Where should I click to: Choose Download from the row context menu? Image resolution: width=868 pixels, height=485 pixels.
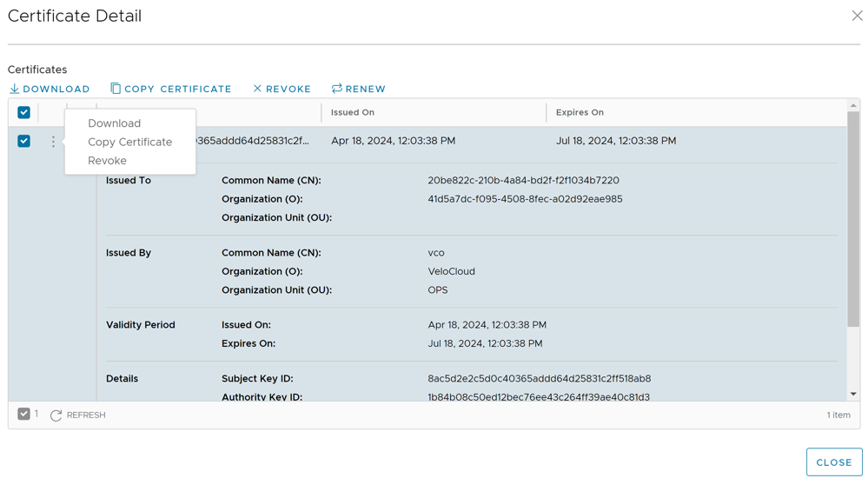point(114,123)
